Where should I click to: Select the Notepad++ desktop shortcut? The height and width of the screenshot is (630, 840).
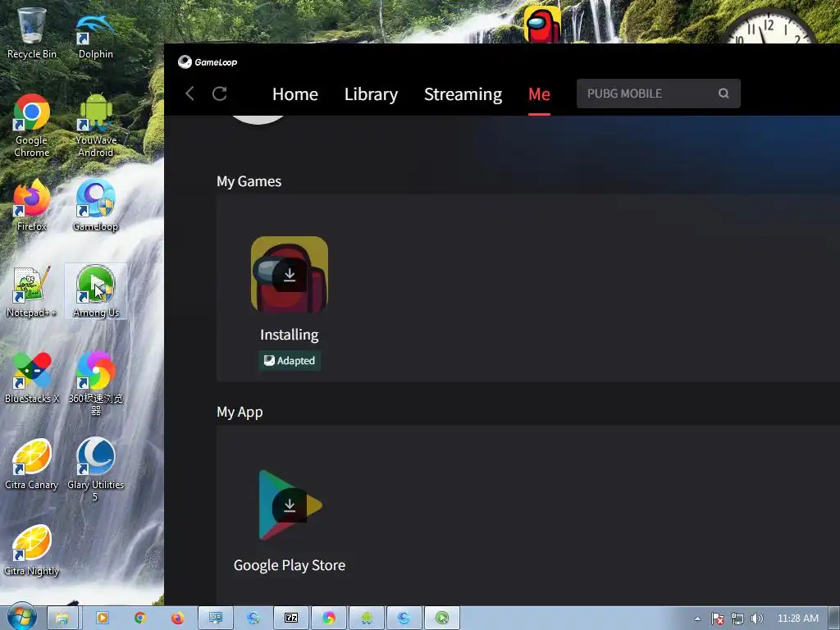(32, 292)
